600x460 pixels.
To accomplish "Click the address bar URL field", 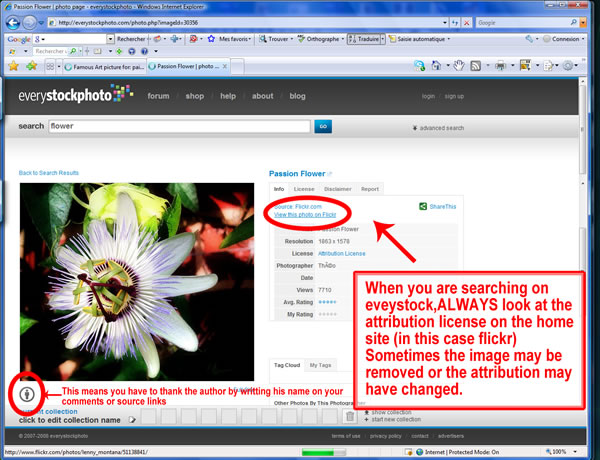I will (x=245, y=23).
